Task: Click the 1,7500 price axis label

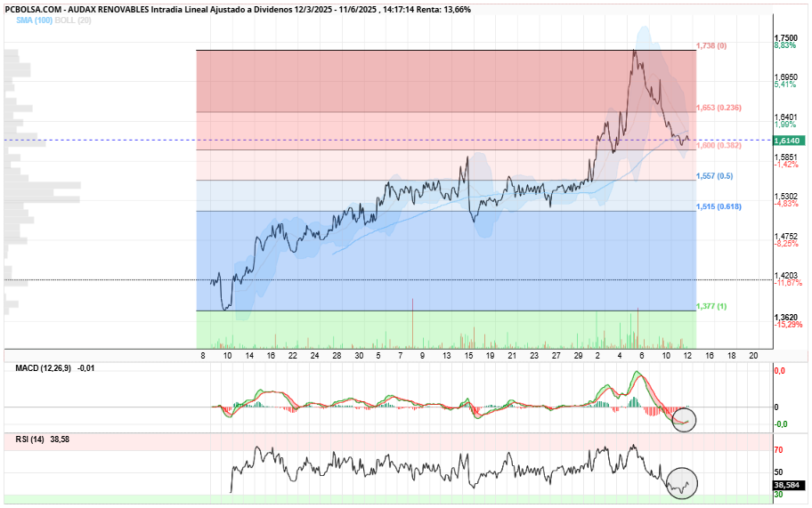Action: pyautogui.click(x=786, y=37)
